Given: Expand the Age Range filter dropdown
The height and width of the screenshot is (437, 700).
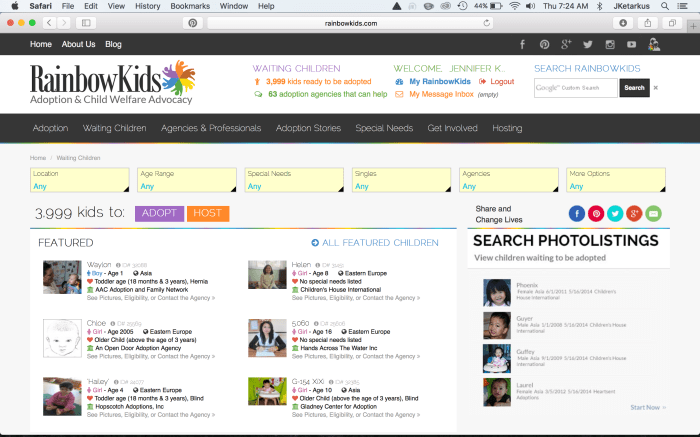Looking at the screenshot, I should click(x=187, y=180).
